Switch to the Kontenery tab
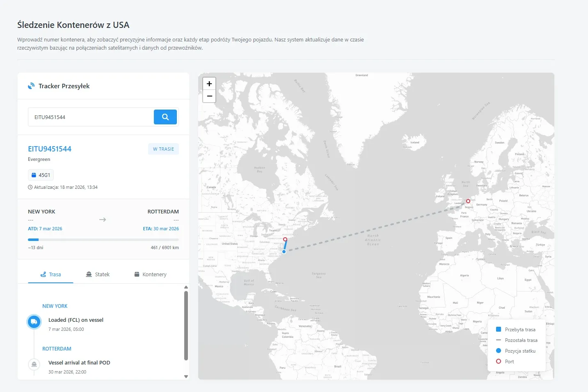Viewport: 588px width, 392px height. click(150, 275)
